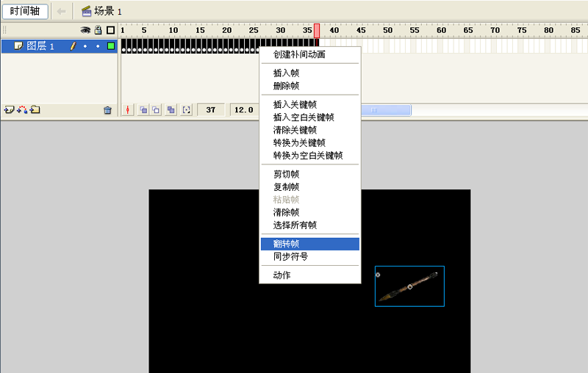Click the add motion guide layer icon
The image size is (588, 373).
pos(22,109)
